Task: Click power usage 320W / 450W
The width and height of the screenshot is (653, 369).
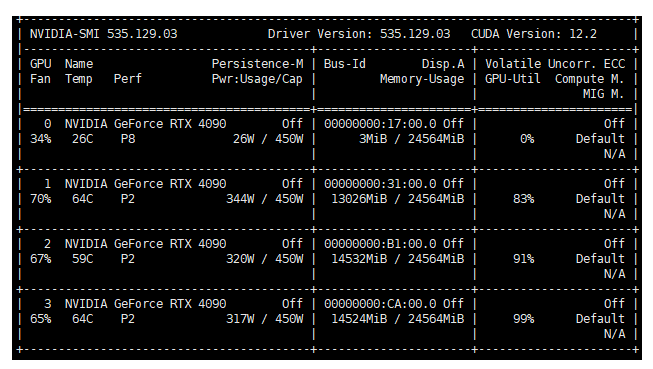Action: tap(264, 259)
